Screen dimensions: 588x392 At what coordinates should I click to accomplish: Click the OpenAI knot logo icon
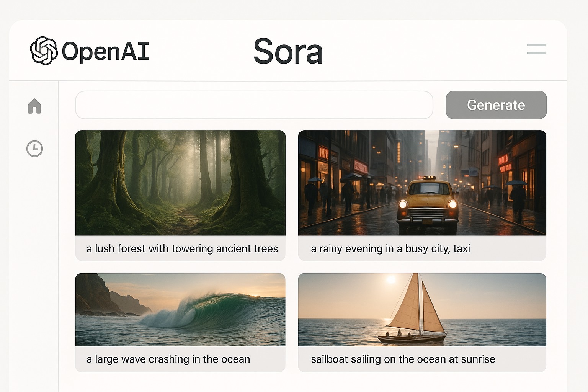pos(44,51)
